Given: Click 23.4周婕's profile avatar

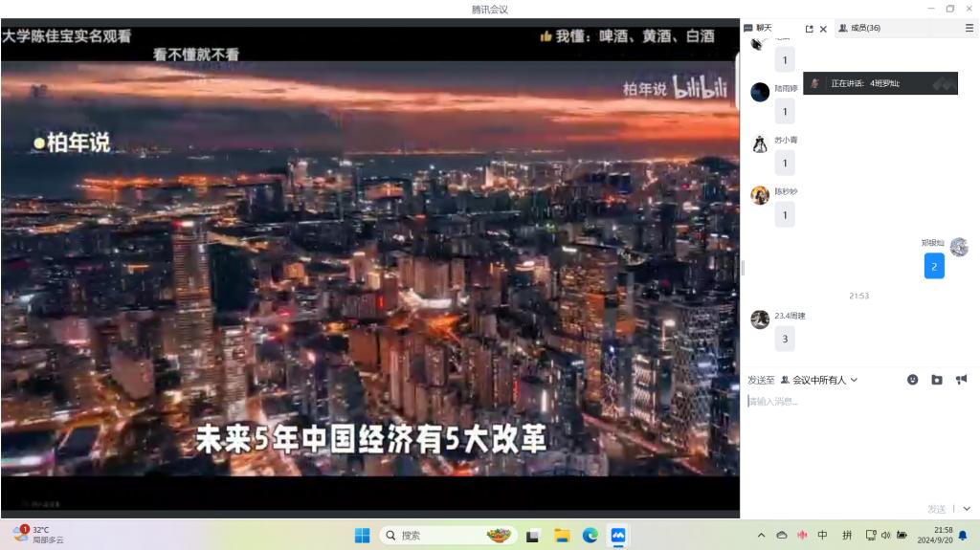Looking at the screenshot, I should tap(760, 319).
